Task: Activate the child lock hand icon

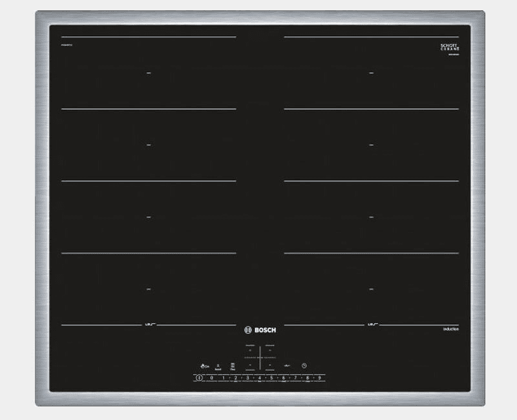Action: pos(205,366)
